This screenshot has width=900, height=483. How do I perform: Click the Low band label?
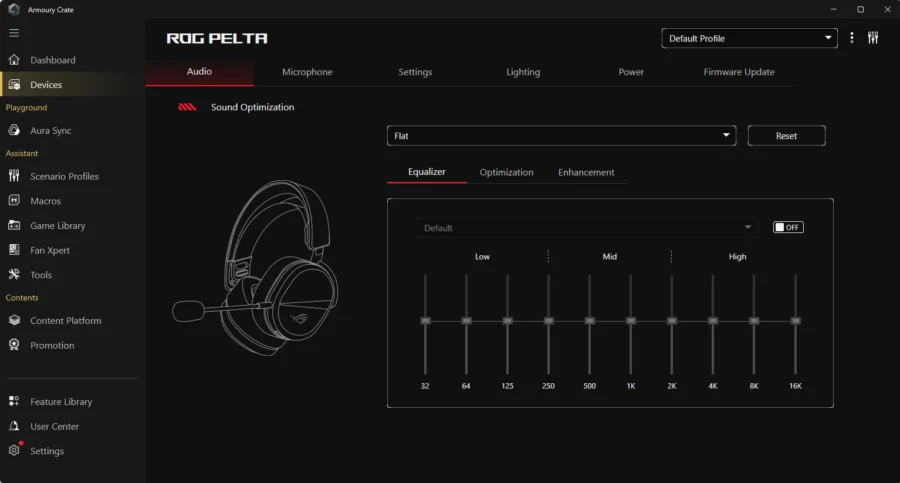(482, 256)
